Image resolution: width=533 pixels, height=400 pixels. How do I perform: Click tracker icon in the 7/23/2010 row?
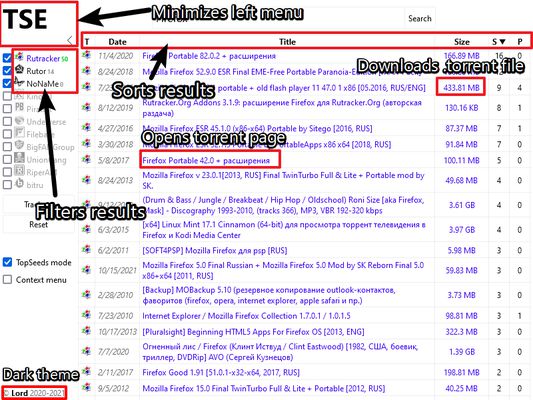click(87, 315)
